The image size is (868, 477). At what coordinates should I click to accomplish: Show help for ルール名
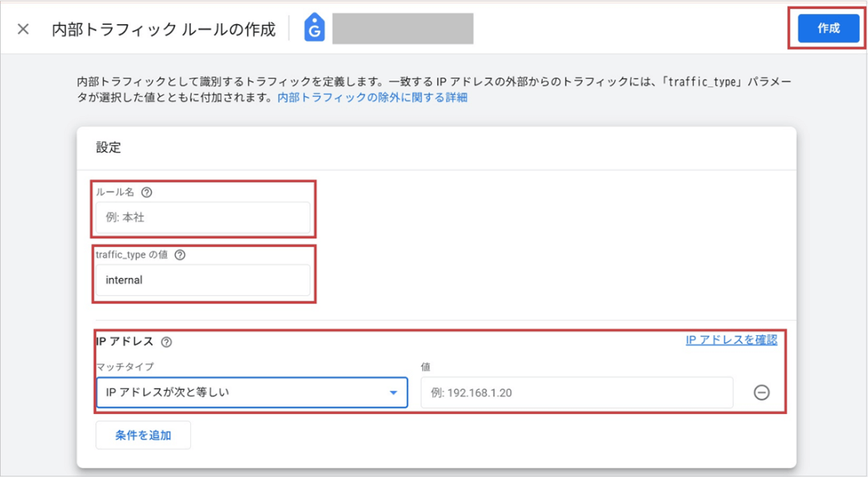pyautogui.click(x=147, y=192)
